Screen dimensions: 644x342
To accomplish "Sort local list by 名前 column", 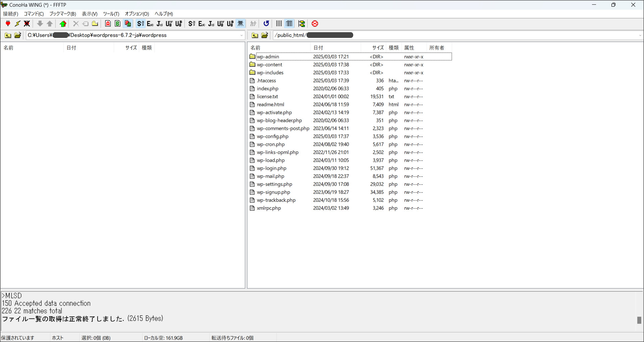I will pos(32,48).
